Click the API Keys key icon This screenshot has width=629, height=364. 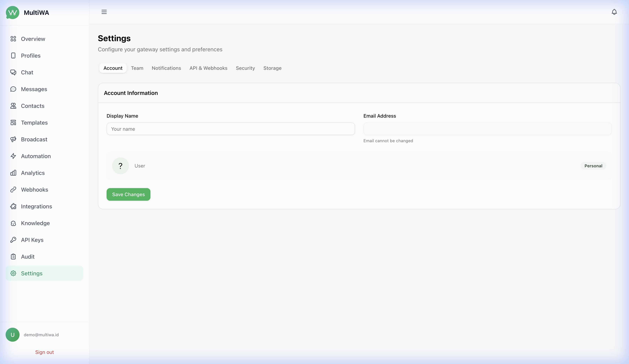(13, 240)
